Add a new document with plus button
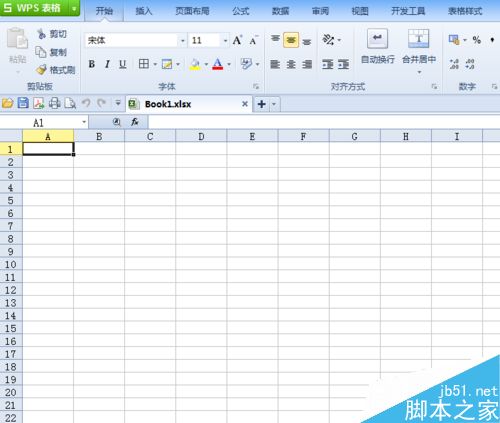Viewport: 500px width, 423px height. [262, 104]
